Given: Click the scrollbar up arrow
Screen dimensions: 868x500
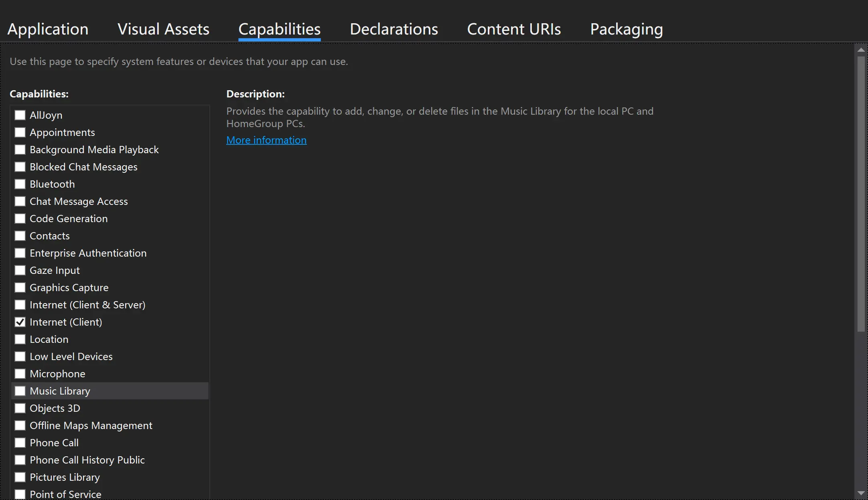Looking at the screenshot, I should coord(861,50).
